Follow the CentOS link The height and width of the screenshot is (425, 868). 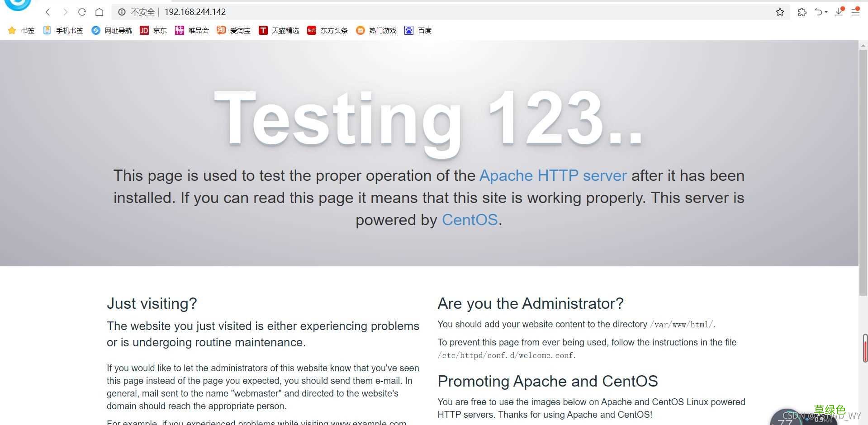point(470,220)
